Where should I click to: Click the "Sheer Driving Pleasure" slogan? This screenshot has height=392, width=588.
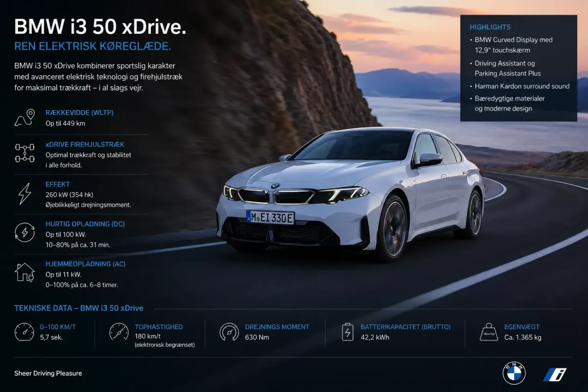48,373
